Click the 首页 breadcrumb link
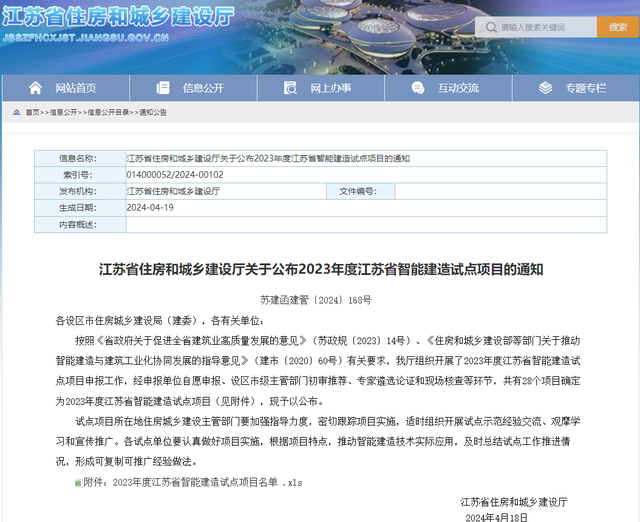 pyautogui.click(x=33, y=113)
